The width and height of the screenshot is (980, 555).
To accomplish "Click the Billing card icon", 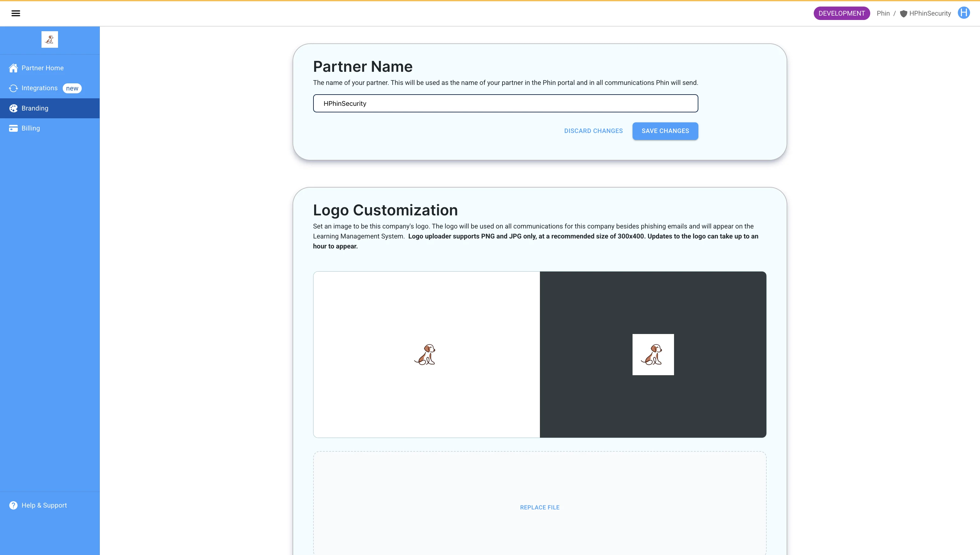I will pyautogui.click(x=13, y=129).
